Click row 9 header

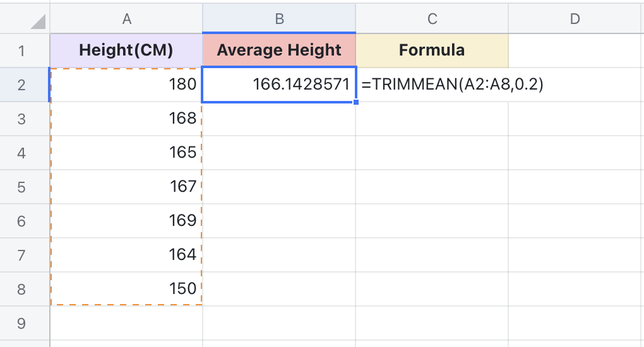[22, 323]
